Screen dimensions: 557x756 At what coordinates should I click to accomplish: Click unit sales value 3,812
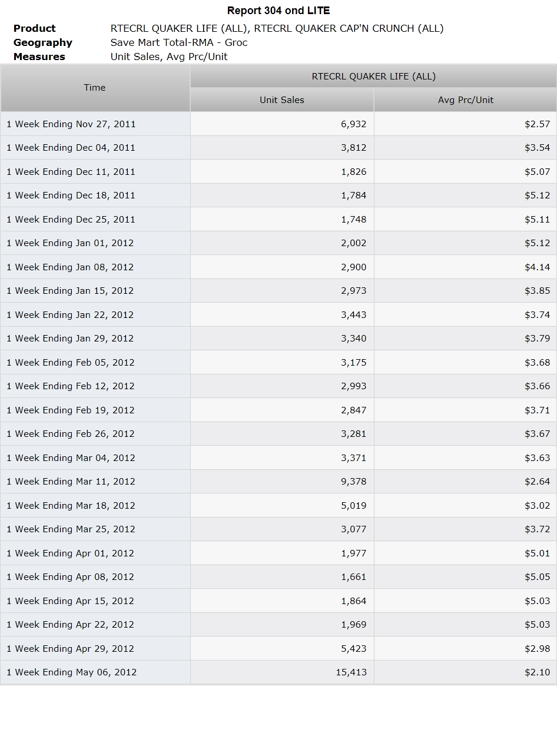[x=353, y=148]
